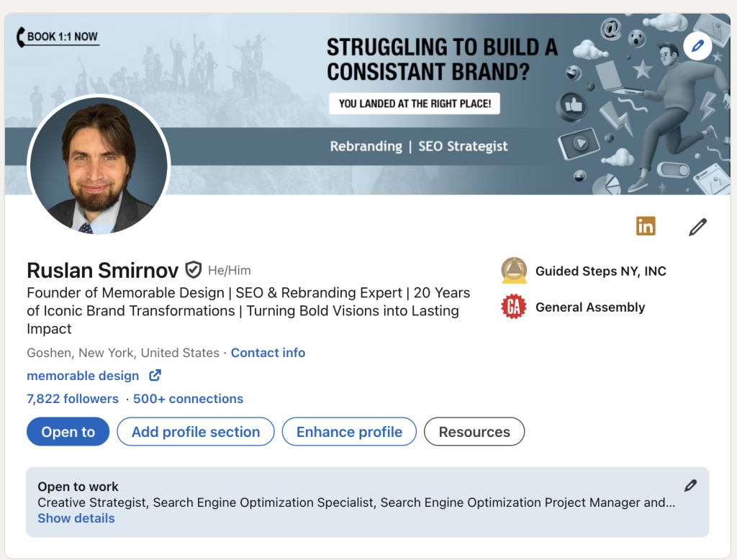Click the Open to work panel
The image size is (737, 560).
pyautogui.click(x=360, y=497)
